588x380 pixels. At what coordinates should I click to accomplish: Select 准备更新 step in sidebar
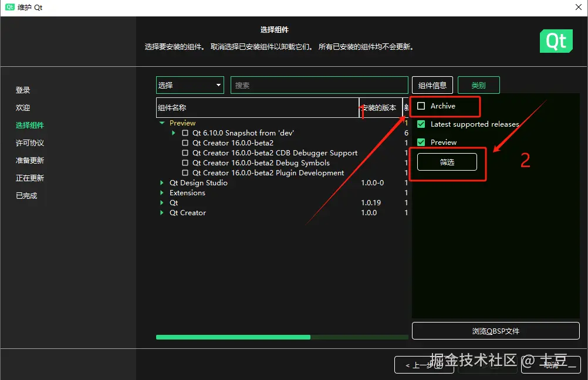point(30,161)
